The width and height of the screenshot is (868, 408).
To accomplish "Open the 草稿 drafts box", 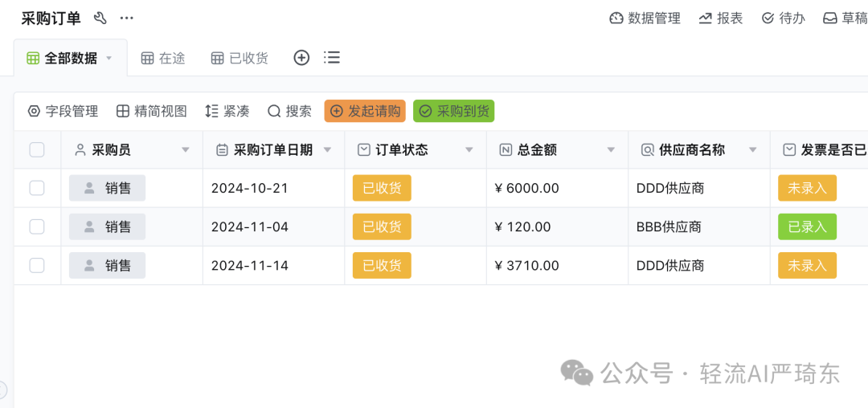I will click(x=845, y=18).
